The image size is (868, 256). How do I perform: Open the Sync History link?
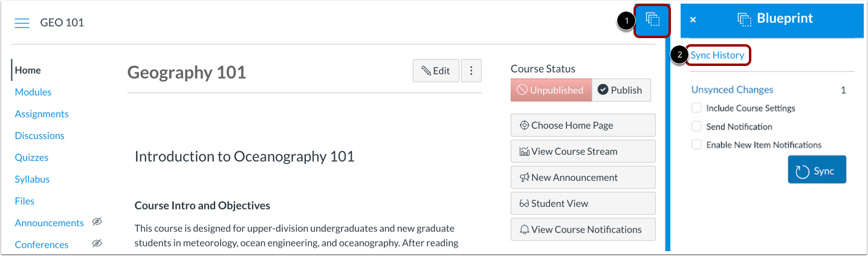click(x=717, y=55)
